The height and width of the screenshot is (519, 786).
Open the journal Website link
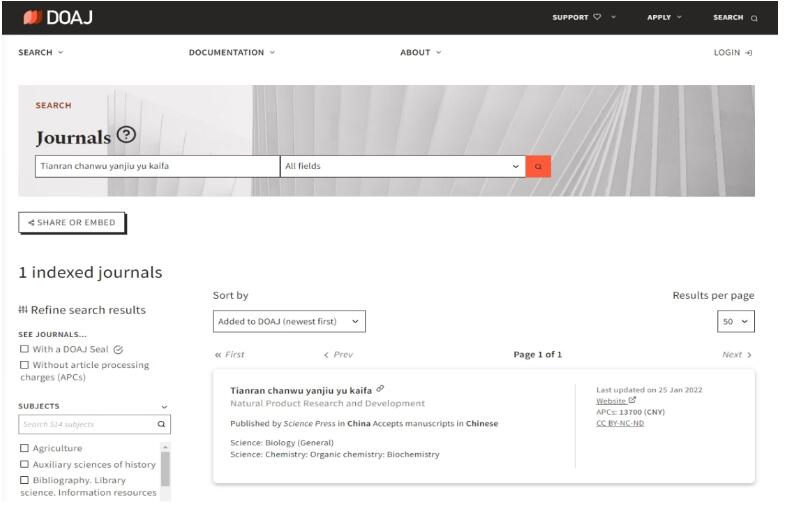[x=611, y=401]
